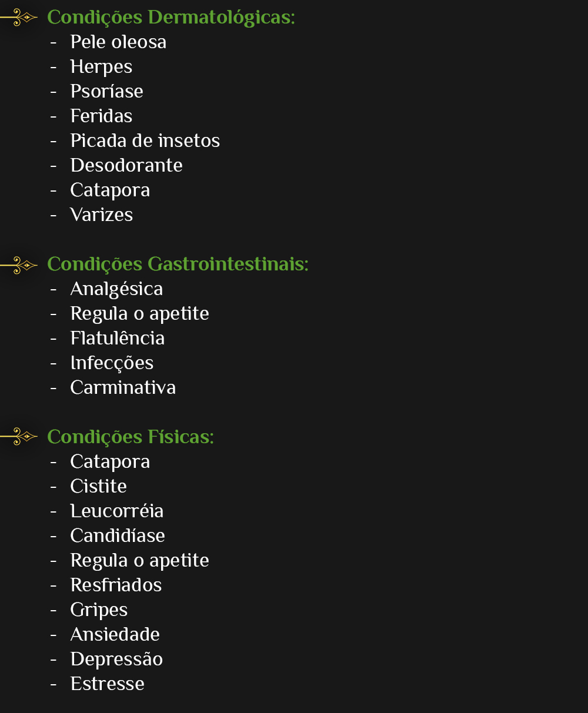
Task: Click Cistite under Condições Físicas
Action: (98, 487)
